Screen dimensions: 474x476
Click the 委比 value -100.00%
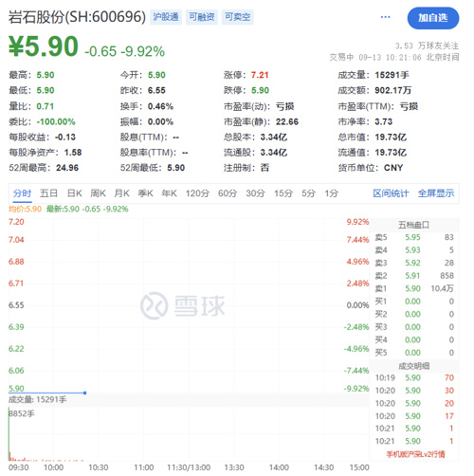pyautogui.click(x=56, y=121)
